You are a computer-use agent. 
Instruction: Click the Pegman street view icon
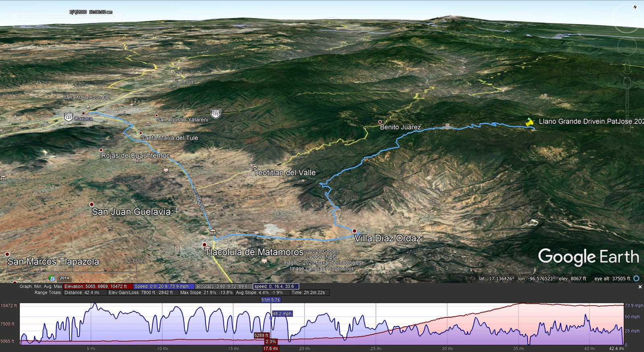pos(627,66)
